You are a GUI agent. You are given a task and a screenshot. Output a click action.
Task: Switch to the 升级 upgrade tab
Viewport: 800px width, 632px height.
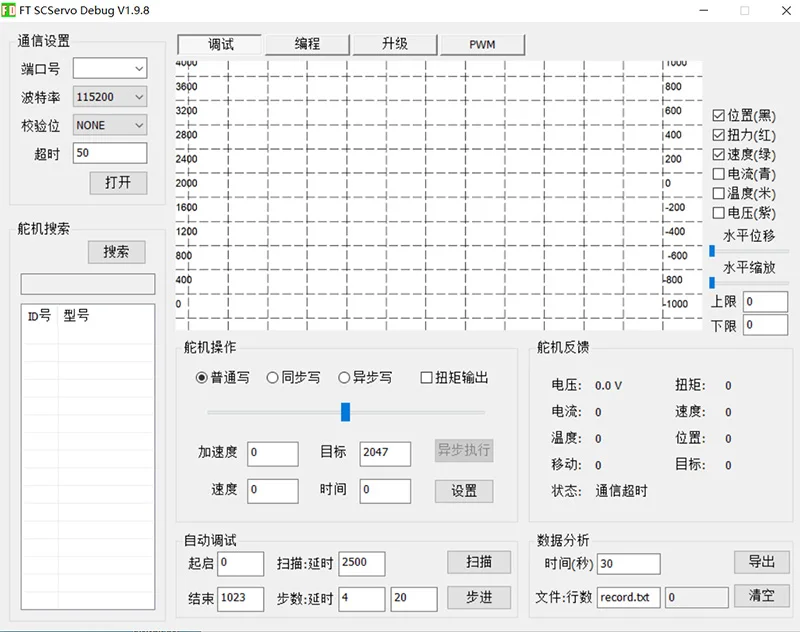[x=394, y=44]
